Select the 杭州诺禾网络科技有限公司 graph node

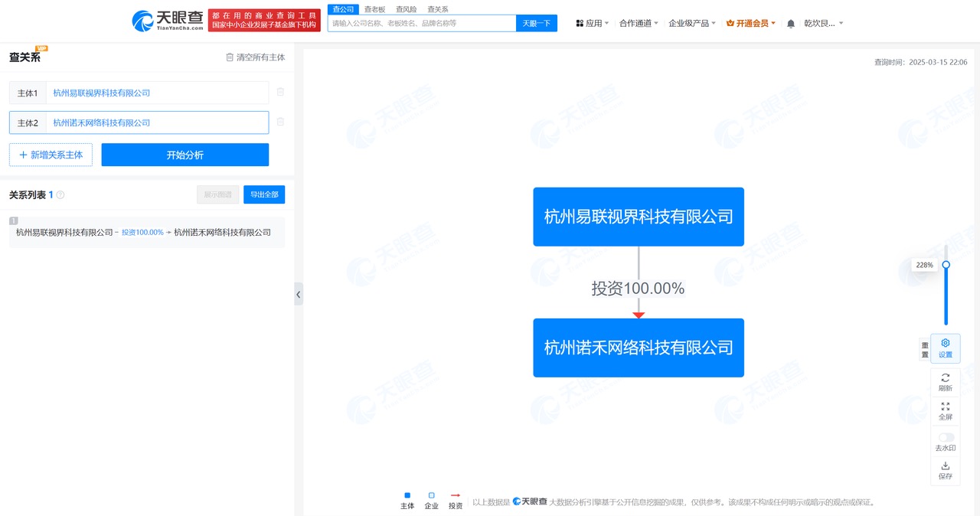click(x=639, y=348)
